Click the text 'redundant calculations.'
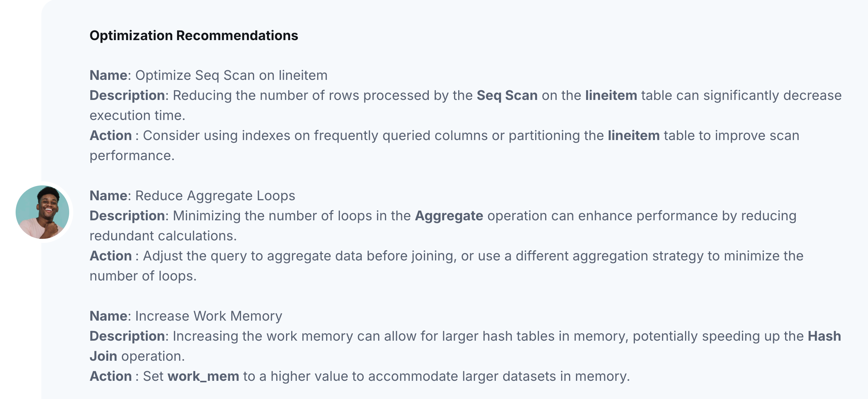868x399 pixels. pyautogui.click(x=163, y=236)
